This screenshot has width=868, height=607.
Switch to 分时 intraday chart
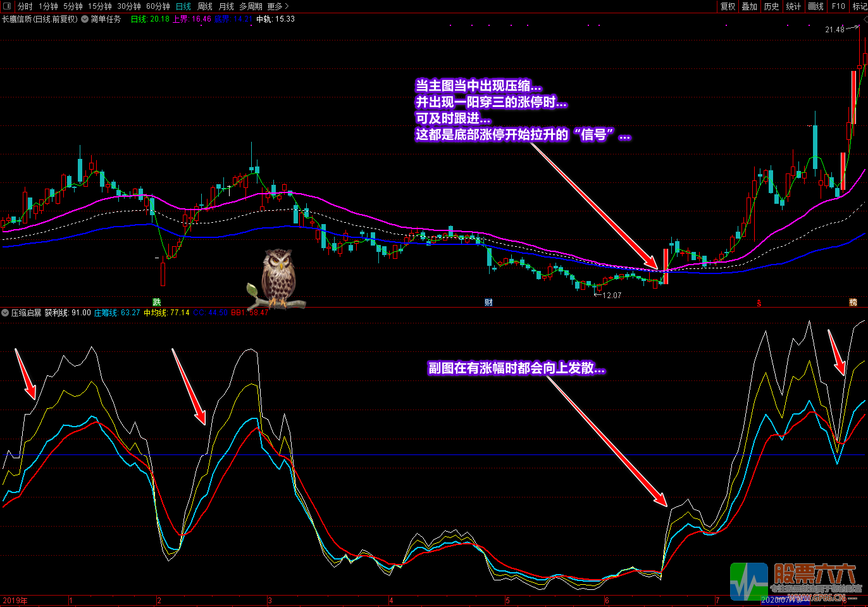click(x=25, y=6)
